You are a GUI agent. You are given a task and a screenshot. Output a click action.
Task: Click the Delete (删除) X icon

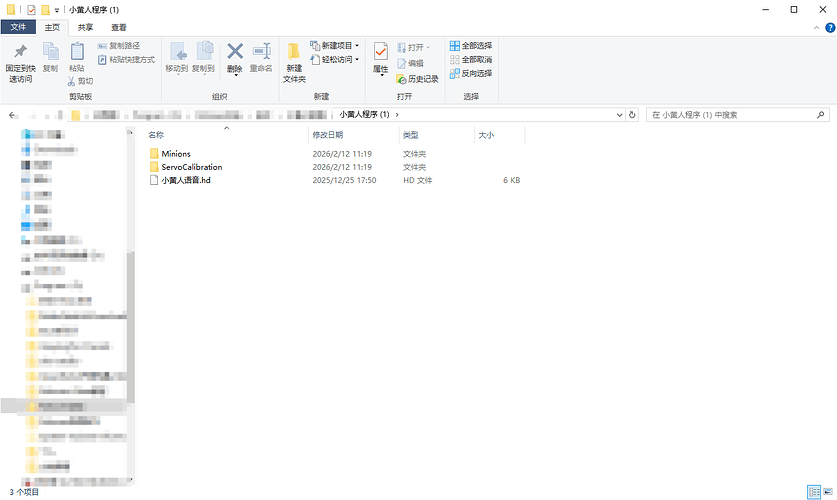coord(235,51)
